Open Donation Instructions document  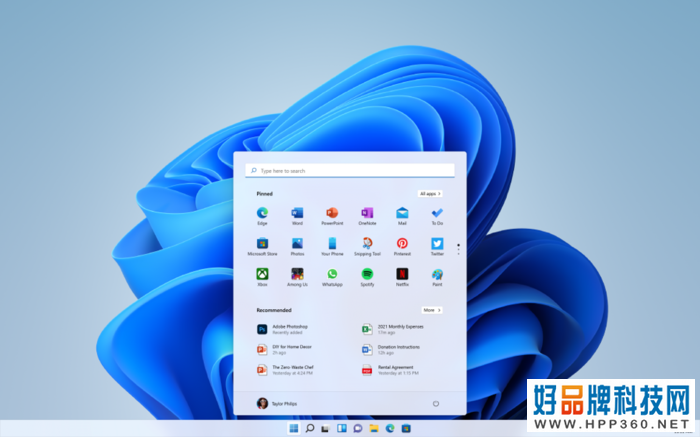[x=391, y=350]
